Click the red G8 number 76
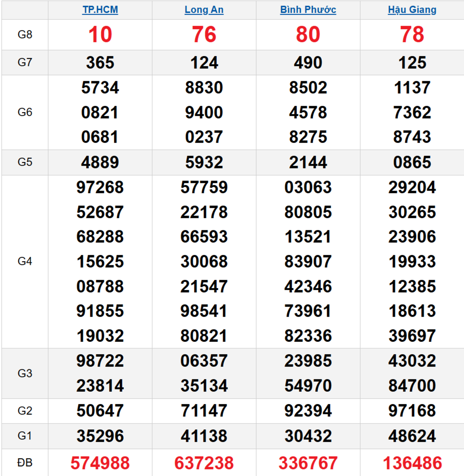Image resolution: width=464 pixels, height=476 pixels. click(x=204, y=35)
